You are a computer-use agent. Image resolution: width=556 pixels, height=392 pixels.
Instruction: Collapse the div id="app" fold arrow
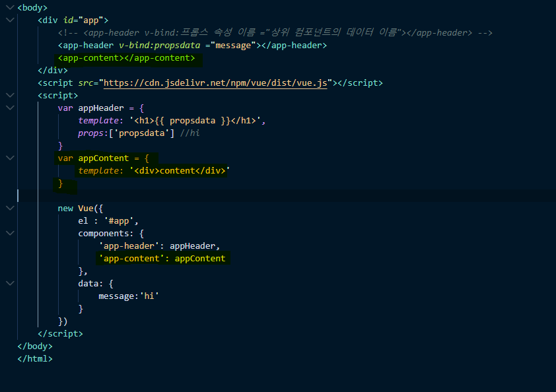10,20
